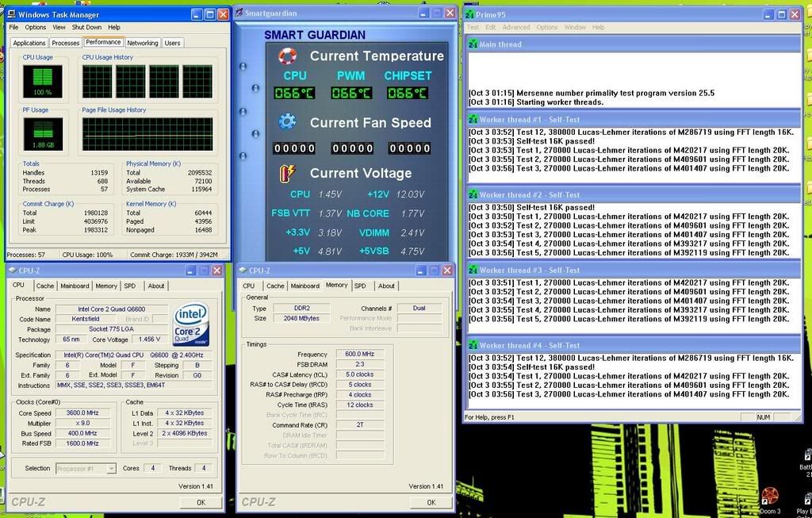Click the bottommost round side button in Smartguardian
Screen dimensions: 812x518
pos(243,156)
